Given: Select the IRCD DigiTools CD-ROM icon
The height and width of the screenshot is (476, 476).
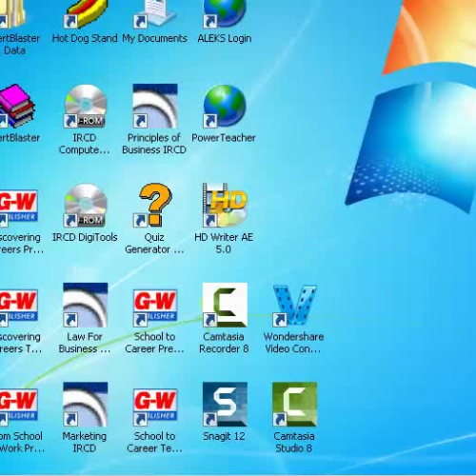Looking at the screenshot, I should pos(85,206).
